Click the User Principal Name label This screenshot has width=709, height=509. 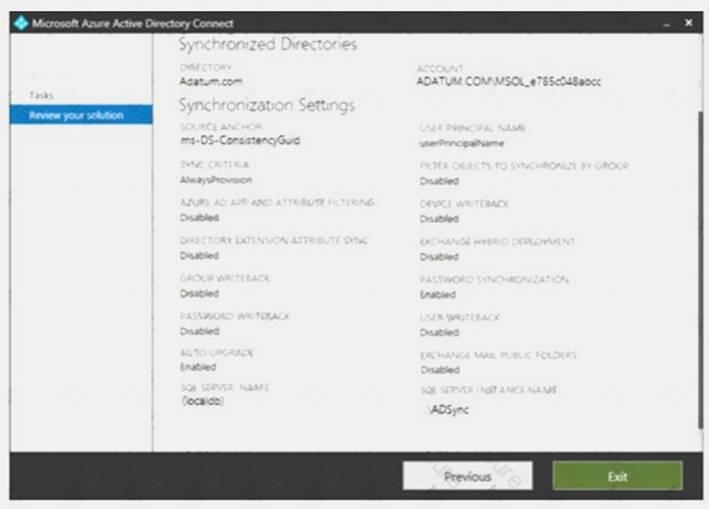[x=472, y=128]
